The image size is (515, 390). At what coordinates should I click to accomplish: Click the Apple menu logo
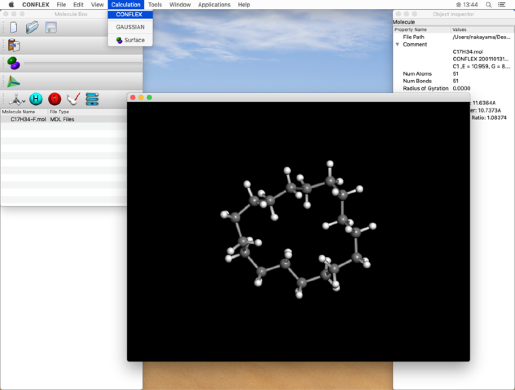pos(12,5)
